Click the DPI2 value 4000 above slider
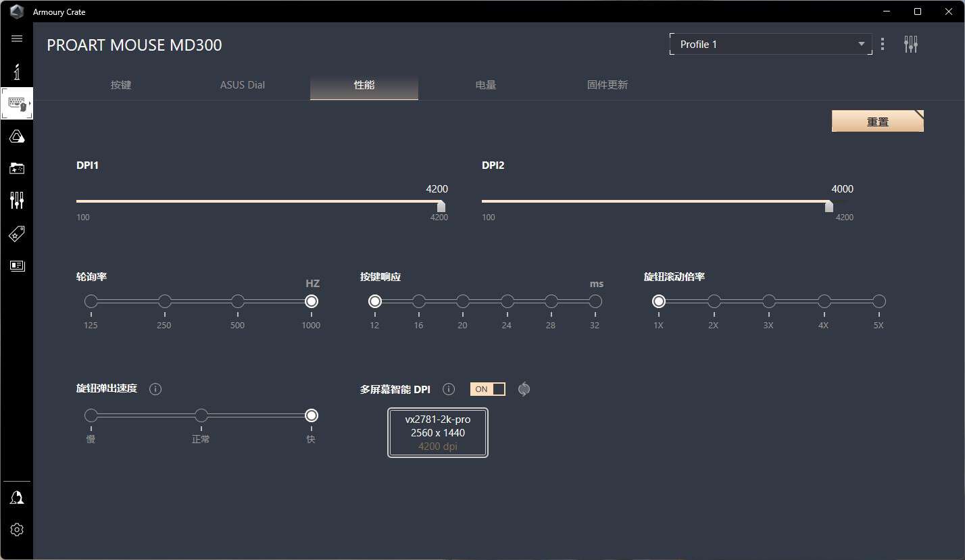Viewport: 965px width, 560px height. click(842, 189)
